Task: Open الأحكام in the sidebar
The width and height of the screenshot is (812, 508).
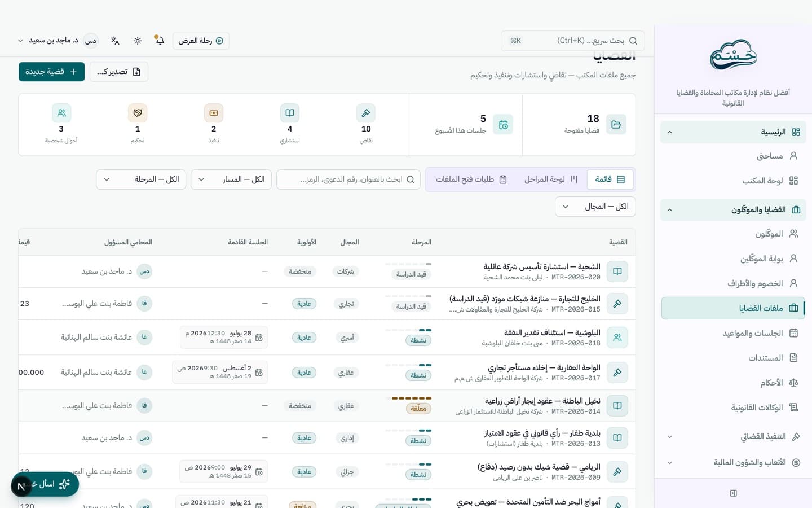Action: (x=733, y=383)
